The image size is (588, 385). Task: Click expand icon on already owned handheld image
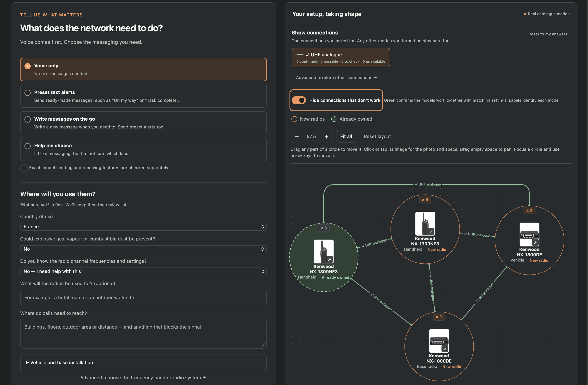(330, 259)
